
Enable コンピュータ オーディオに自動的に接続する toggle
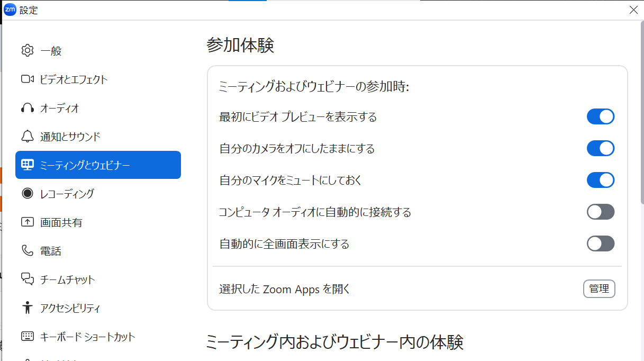600,212
